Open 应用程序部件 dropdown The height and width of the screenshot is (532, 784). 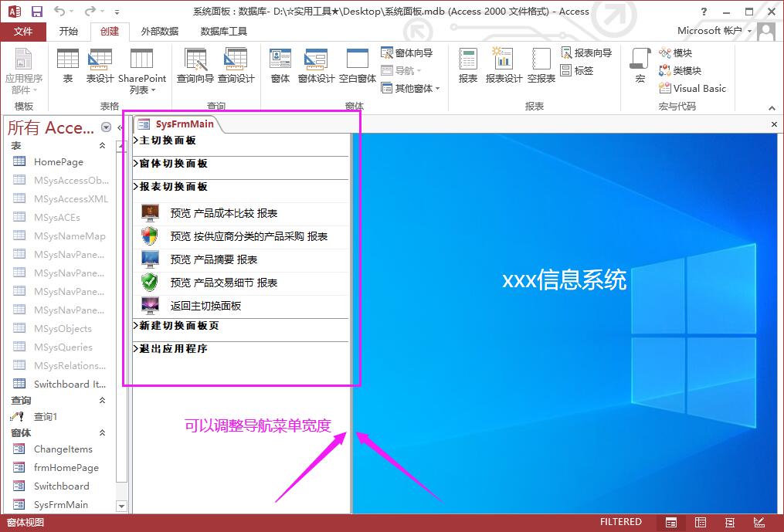[x=23, y=71]
